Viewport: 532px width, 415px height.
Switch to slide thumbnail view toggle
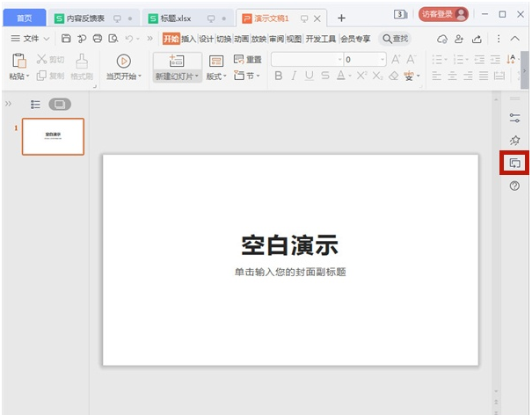pyautogui.click(x=60, y=104)
